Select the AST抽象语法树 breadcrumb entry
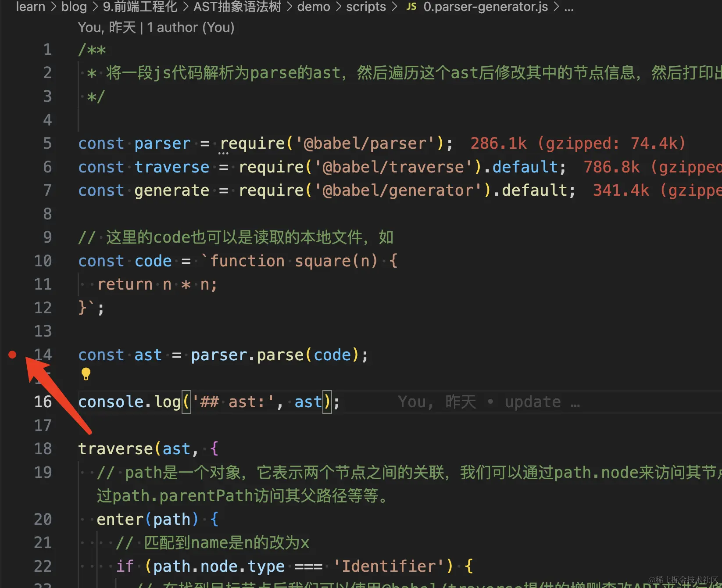The height and width of the screenshot is (588, 722). pos(237,7)
